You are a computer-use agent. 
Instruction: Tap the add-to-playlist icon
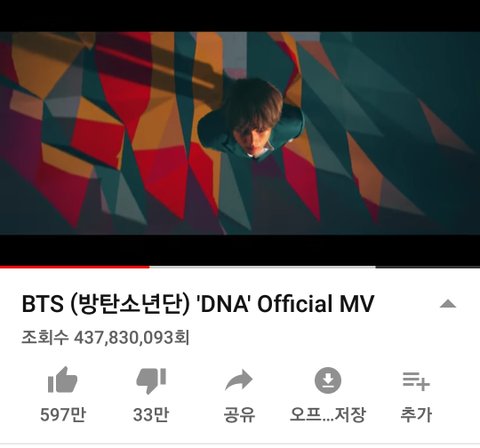tap(416, 382)
